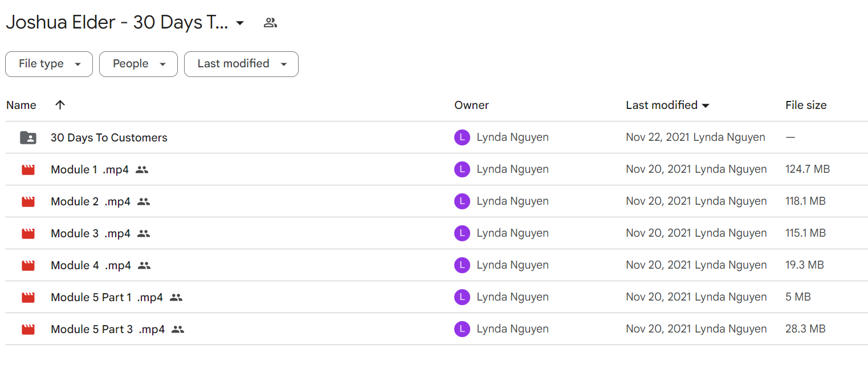
Task: Click the 118.1 MB file size
Action: [x=806, y=201]
